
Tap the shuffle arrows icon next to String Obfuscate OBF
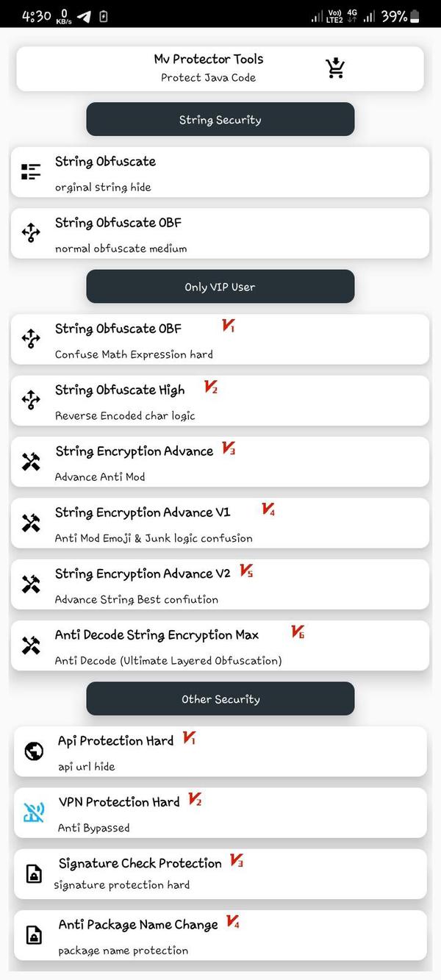click(x=30, y=233)
